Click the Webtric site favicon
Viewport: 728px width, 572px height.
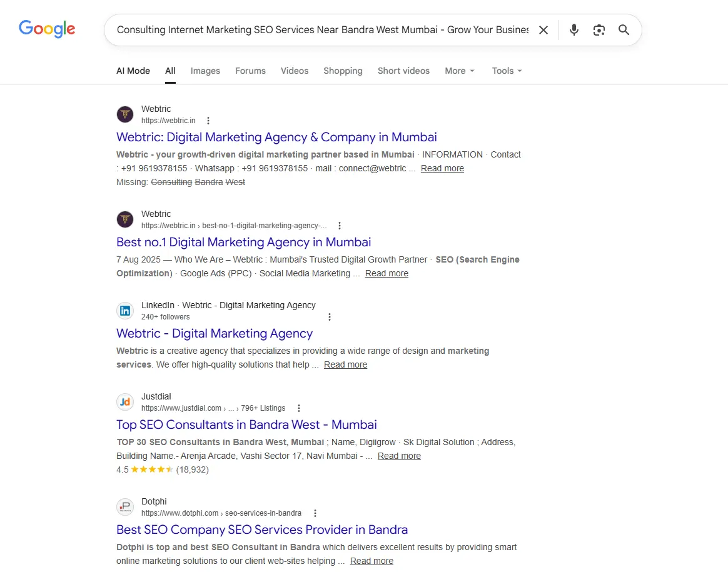click(x=124, y=114)
